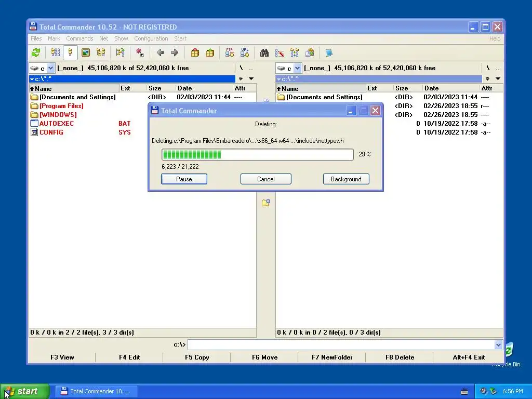
Task: Open right panel directory history arrow
Action: point(498,79)
